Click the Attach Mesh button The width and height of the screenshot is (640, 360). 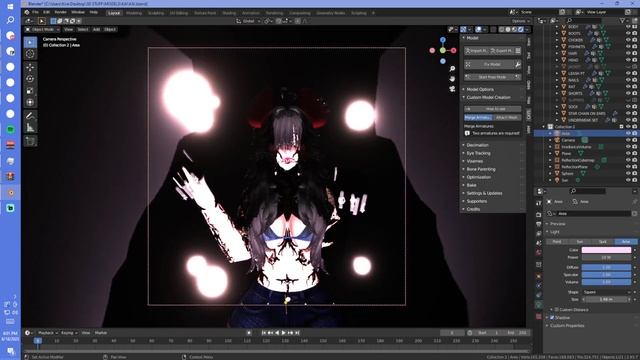pyautogui.click(x=507, y=118)
